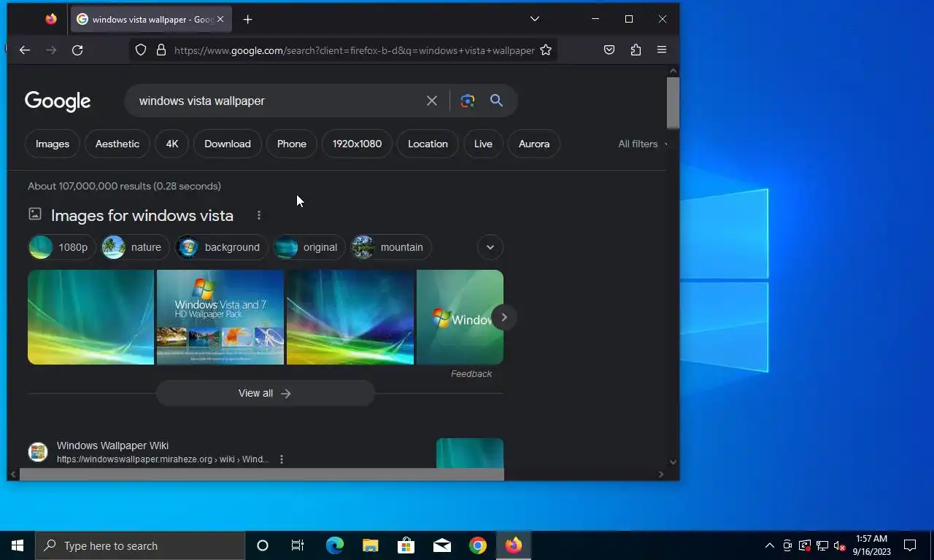The width and height of the screenshot is (934, 560).
Task: Filter images by 1080p chip
Action: 62,247
